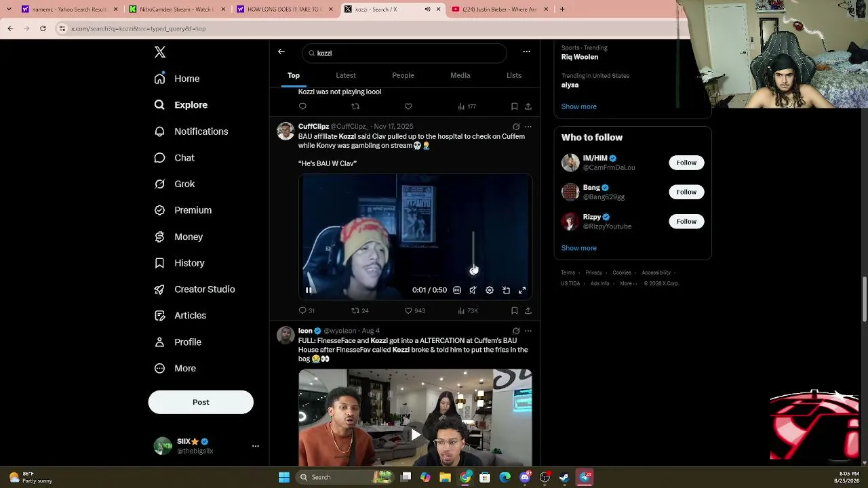Follow the Rizpy account
Screen dimensions: 868x488
coord(686,222)
